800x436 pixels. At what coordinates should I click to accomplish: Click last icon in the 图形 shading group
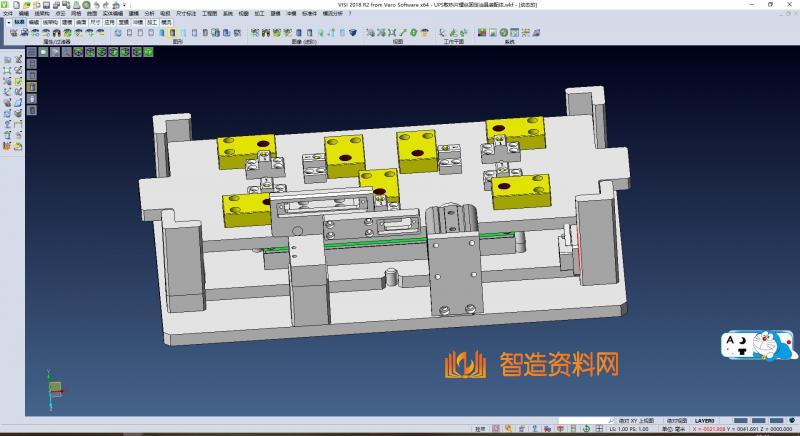coord(237,33)
